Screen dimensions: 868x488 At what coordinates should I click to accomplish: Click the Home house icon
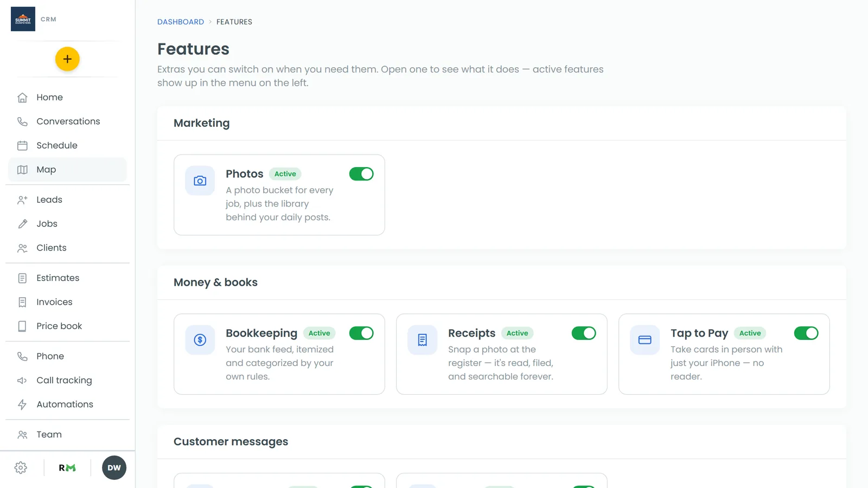point(22,98)
